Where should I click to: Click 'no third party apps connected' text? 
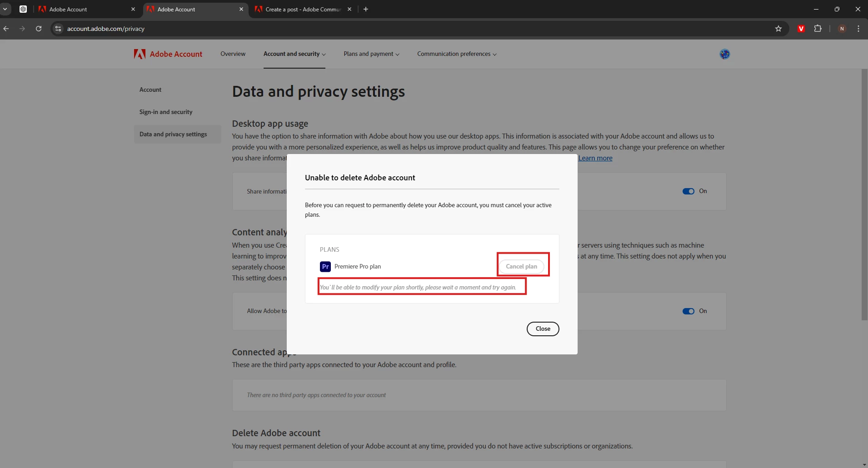click(316, 395)
